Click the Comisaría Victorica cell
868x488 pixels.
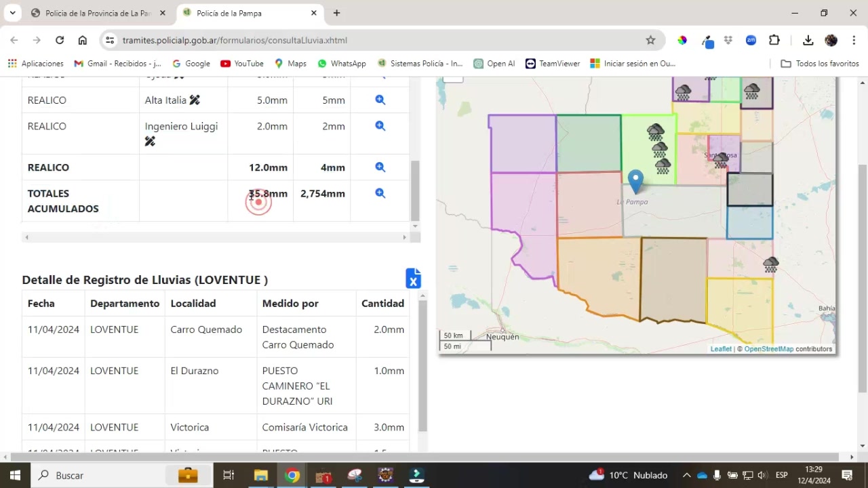(305, 427)
